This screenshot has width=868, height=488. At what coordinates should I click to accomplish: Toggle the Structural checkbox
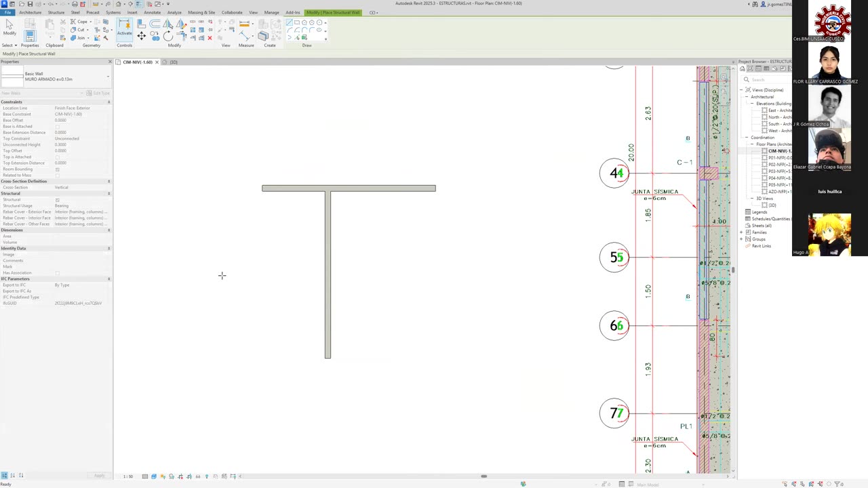coord(57,200)
